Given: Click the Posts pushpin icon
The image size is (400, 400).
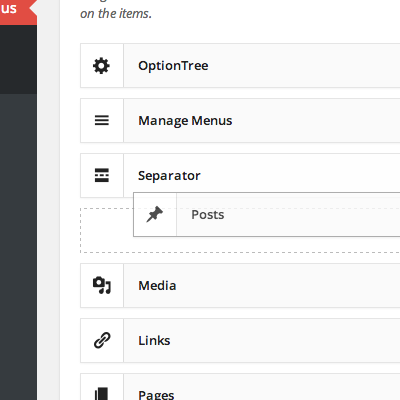Looking at the screenshot, I should coord(155,214).
